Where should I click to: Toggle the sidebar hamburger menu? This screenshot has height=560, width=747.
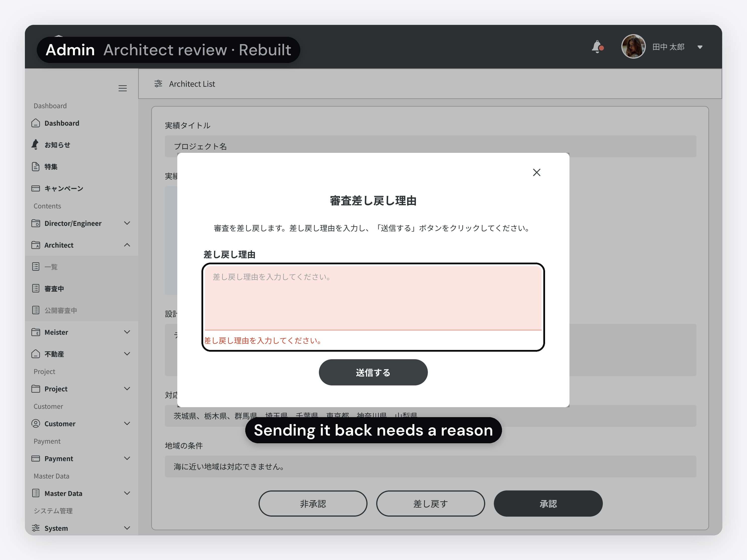click(122, 88)
